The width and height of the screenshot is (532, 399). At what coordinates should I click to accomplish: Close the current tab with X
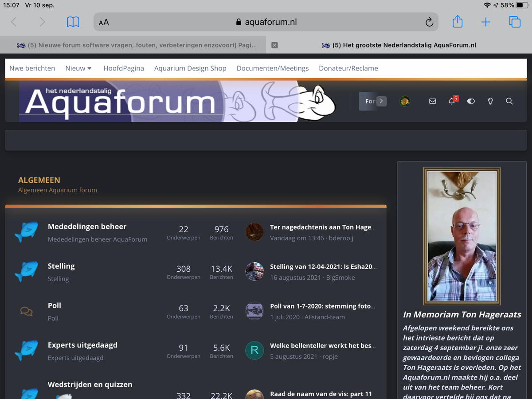[274, 45]
